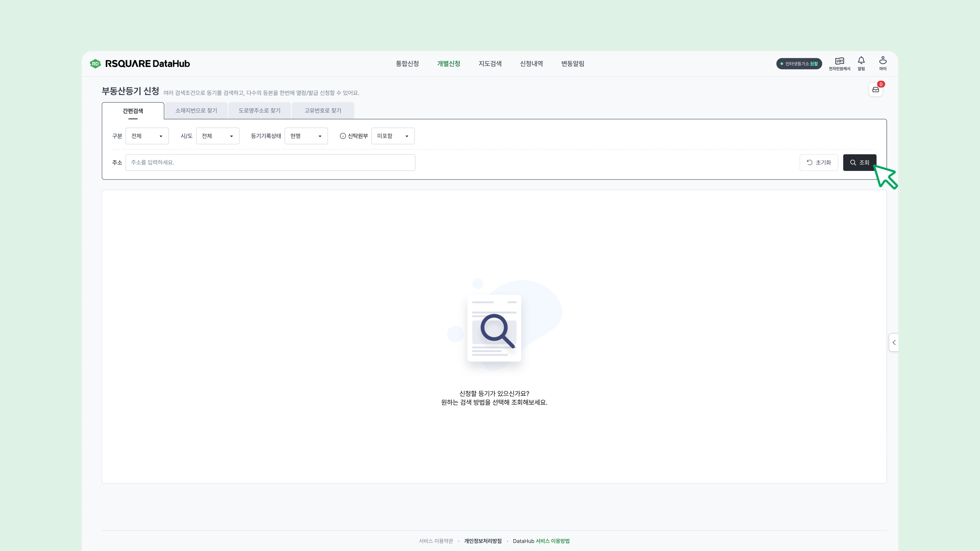Open the 시/도 dropdown
This screenshot has height=551, width=980.
click(217, 136)
